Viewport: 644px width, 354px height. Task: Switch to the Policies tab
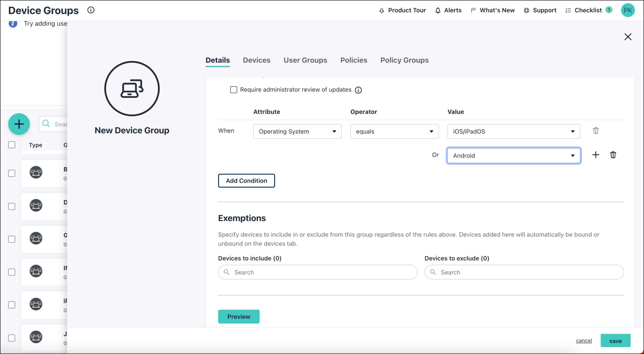tap(353, 60)
